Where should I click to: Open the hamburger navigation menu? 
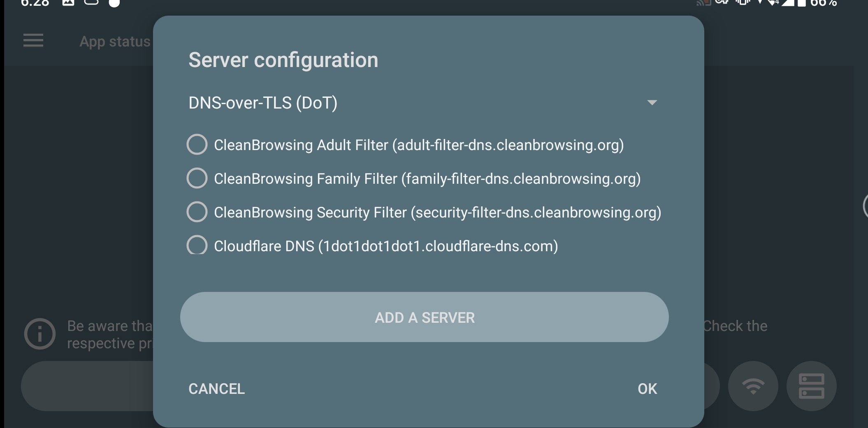[x=33, y=40]
